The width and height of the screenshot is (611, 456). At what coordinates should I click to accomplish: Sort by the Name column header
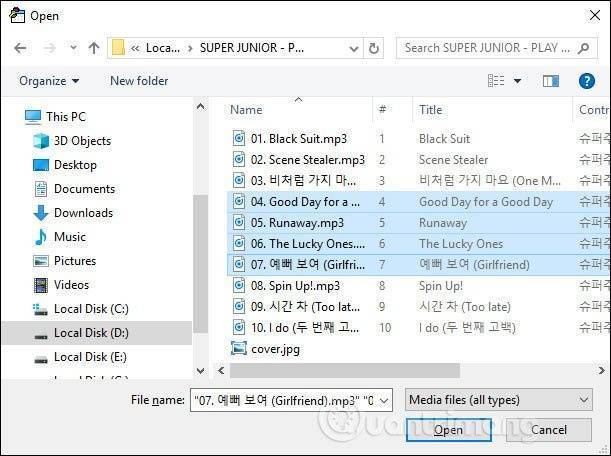coord(246,110)
